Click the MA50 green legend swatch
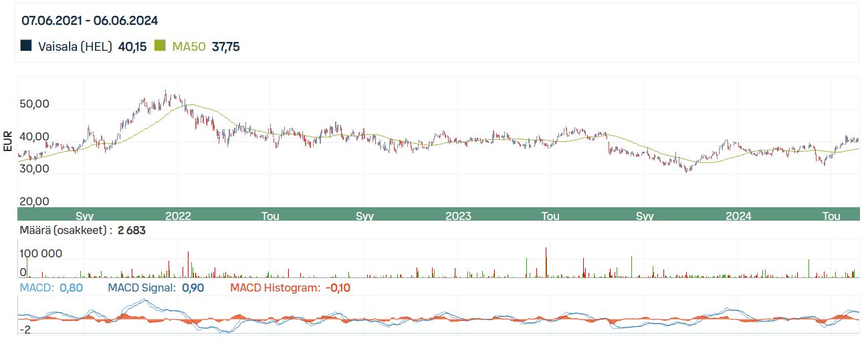This screenshot has height=351, width=868. click(x=159, y=46)
